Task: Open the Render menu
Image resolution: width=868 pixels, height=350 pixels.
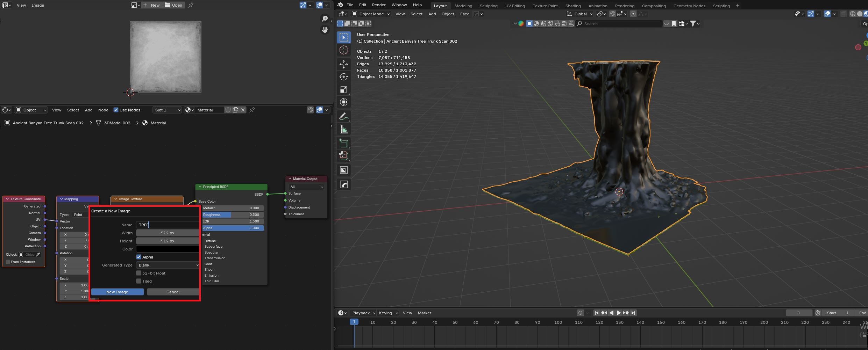Action: click(378, 5)
